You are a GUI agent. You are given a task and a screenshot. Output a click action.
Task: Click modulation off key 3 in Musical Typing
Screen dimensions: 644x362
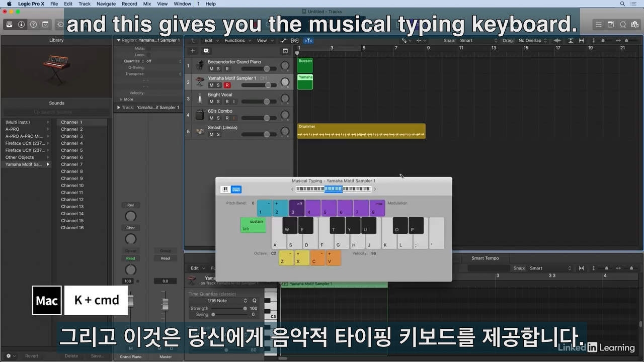(x=297, y=208)
